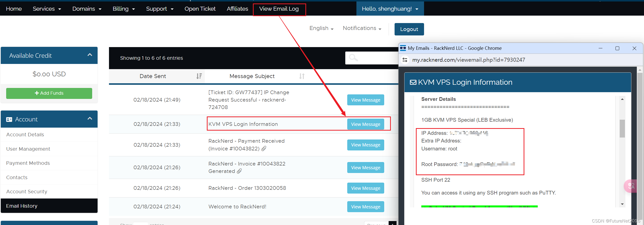Screen dimensions: 644x225
Task: View Message for KVM VPS Login Information
Action: pos(366,124)
